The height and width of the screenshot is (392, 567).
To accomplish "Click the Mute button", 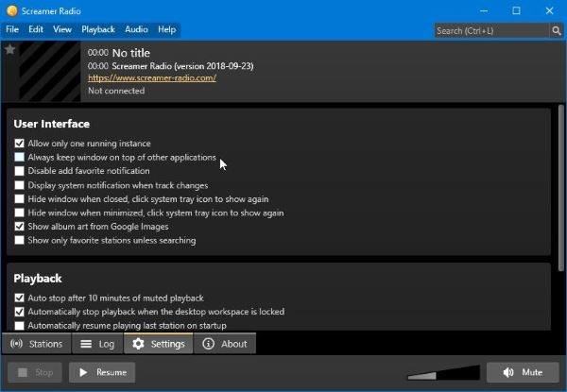I will point(523,372).
